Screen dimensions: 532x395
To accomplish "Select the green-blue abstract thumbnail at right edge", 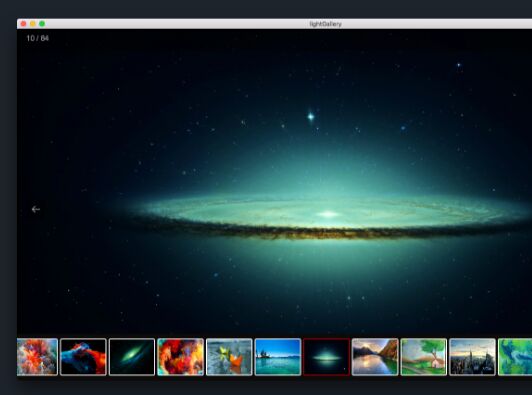I will (x=515, y=357).
